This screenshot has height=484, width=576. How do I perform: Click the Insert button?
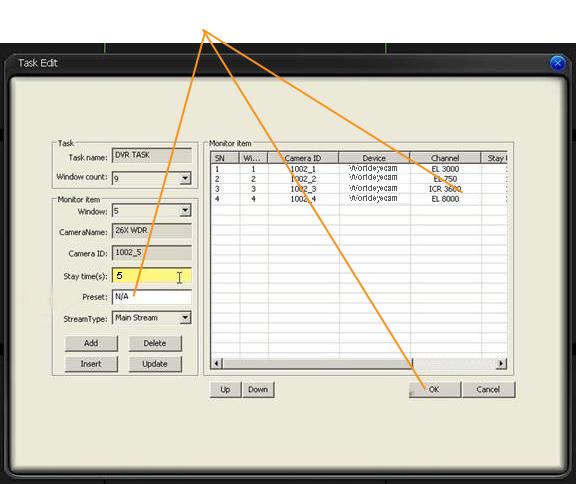coord(91,364)
